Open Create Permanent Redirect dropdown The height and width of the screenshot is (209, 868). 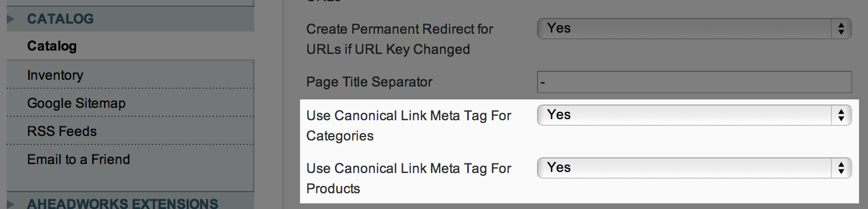click(695, 29)
